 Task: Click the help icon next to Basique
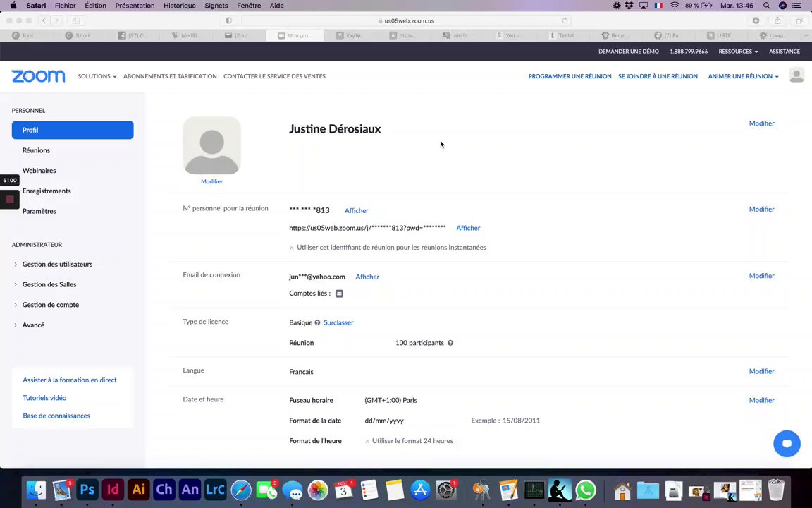[317, 322]
